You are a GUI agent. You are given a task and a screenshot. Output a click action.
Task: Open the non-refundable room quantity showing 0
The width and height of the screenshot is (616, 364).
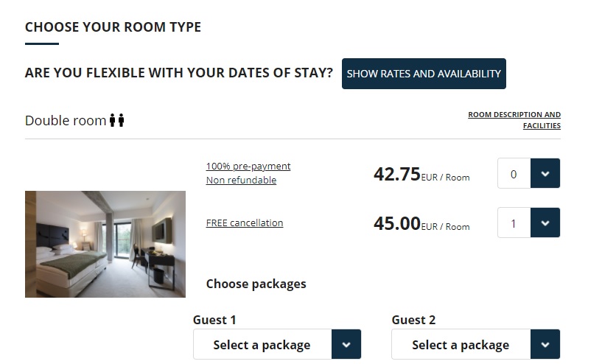click(514, 174)
